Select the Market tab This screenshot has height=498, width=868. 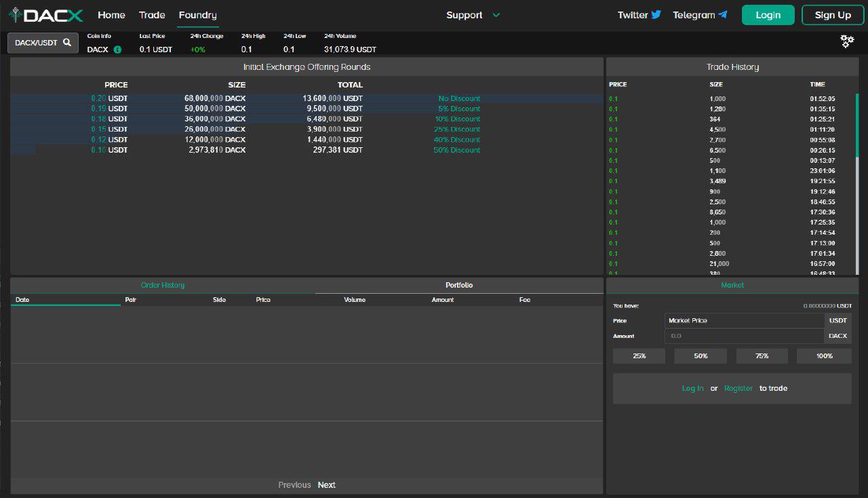[732, 285]
